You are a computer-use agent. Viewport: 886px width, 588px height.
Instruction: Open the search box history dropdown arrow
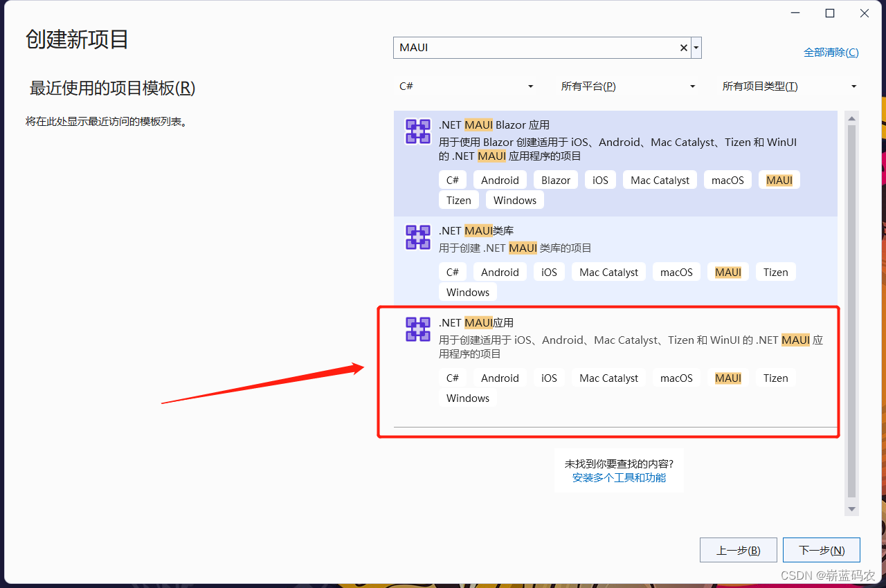(696, 48)
